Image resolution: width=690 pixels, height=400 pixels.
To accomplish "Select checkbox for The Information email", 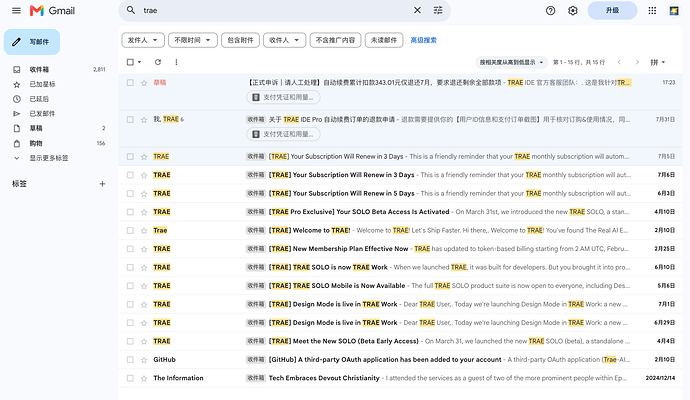I will click(x=130, y=378).
